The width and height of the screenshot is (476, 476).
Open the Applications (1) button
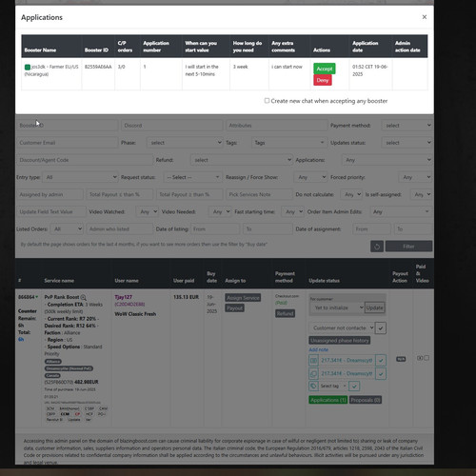pyautogui.click(x=328, y=400)
